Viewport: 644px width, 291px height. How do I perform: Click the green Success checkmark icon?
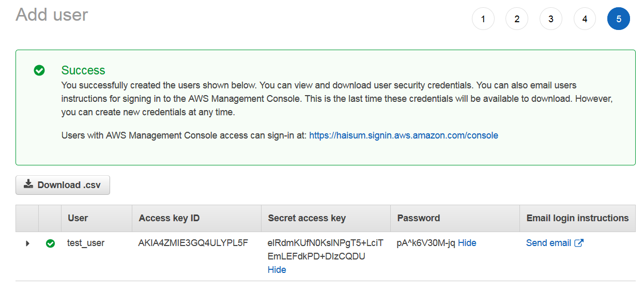39,70
